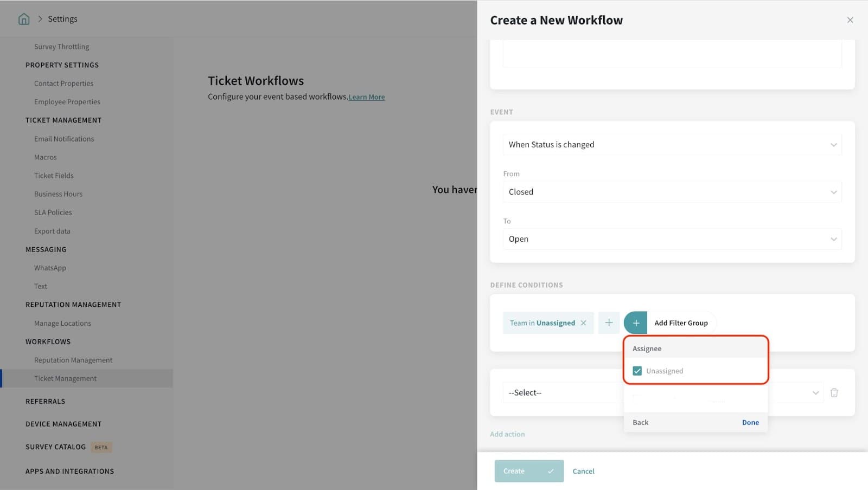Open the Learn More link
Image resolution: width=868 pixels, height=490 pixels.
[366, 97]
